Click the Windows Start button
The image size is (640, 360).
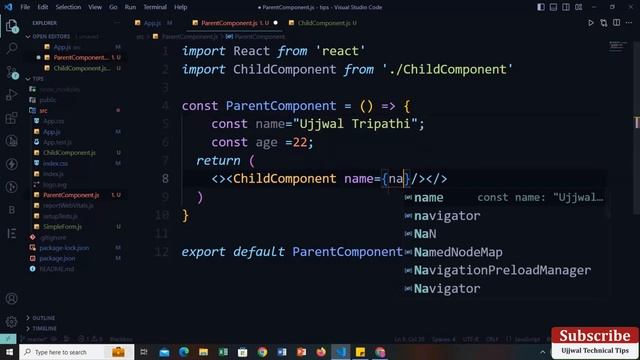pyautogui.click(x=9, y=352)
